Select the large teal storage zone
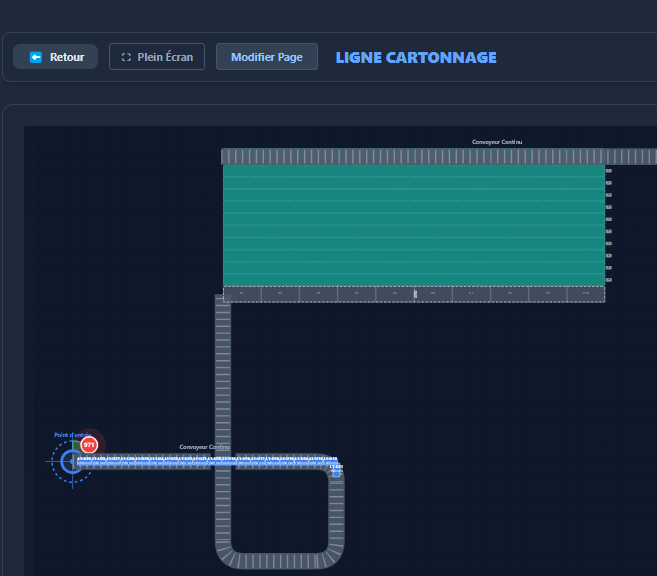 tap(414, 225)
